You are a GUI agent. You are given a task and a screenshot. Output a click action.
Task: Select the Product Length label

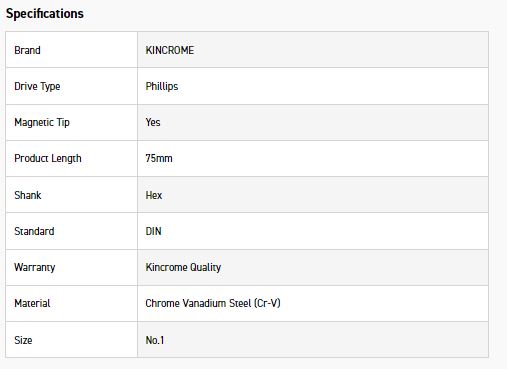pyautogui.click(x=48, y=158)
